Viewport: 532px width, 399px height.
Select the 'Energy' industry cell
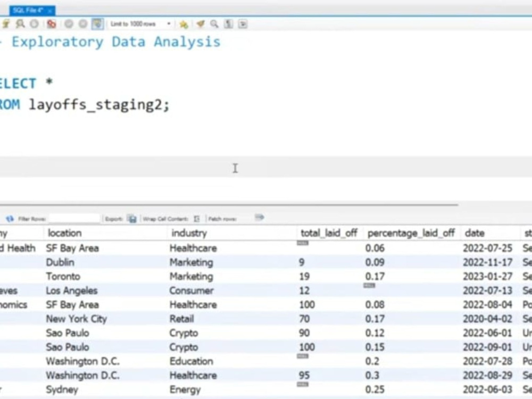[x=185, y=389]
